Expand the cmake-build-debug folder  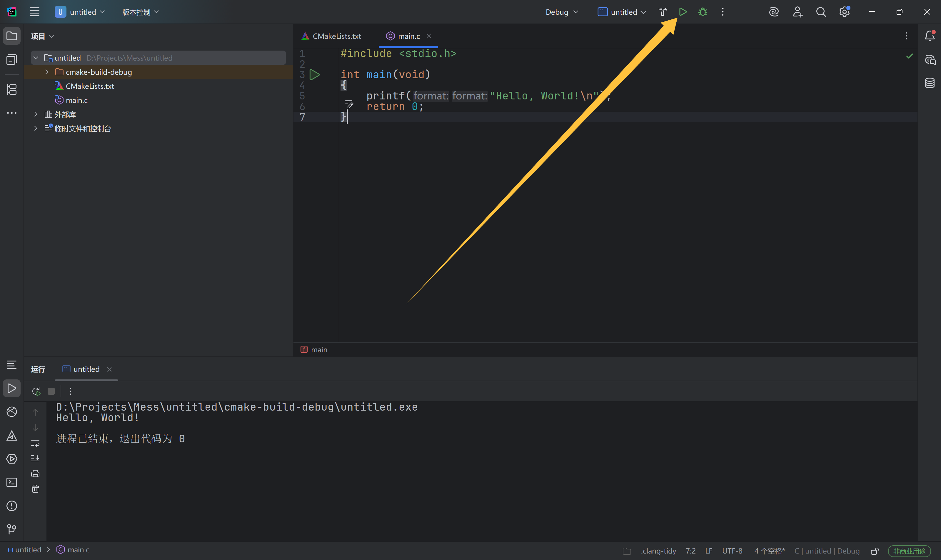pos(47,72)
